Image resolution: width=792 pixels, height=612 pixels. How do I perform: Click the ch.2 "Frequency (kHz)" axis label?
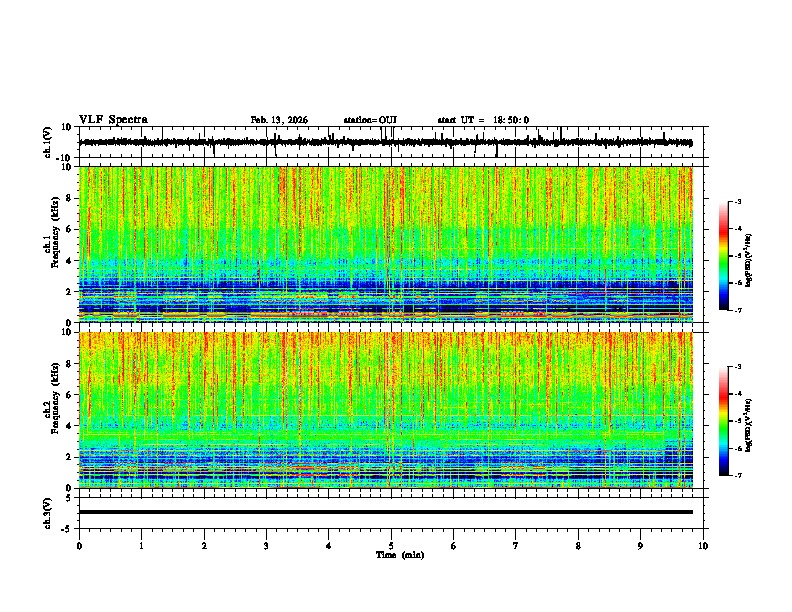coord(55,398)
